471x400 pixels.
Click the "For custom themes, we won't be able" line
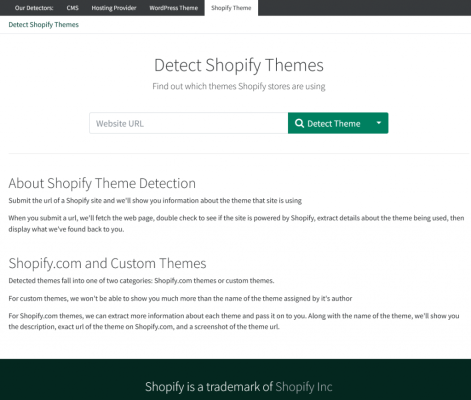tap(180, 298)
